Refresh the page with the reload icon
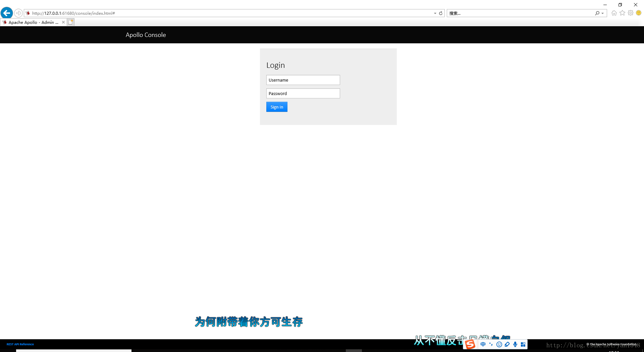Image resolution: width=644 pixels, height=352 pixels. (x=441, y=13)
